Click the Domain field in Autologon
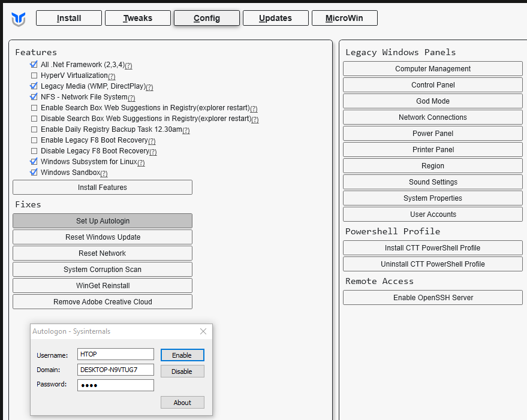 [116, 370]
